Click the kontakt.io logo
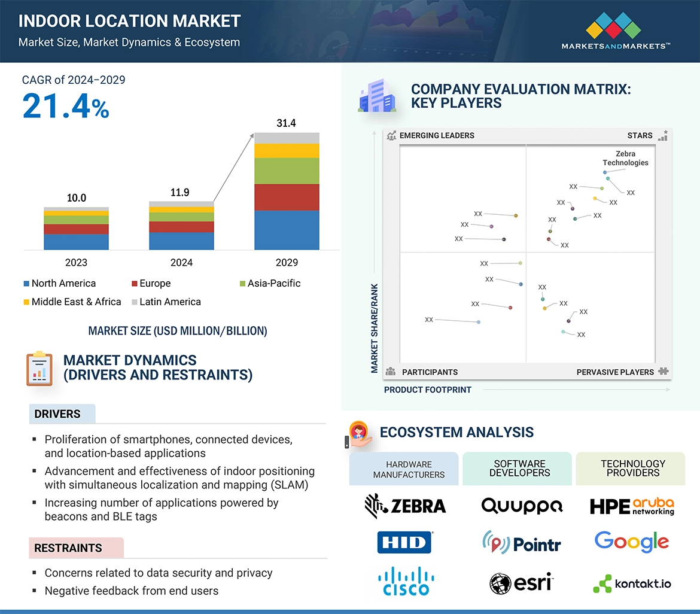 tap(632, 583)
